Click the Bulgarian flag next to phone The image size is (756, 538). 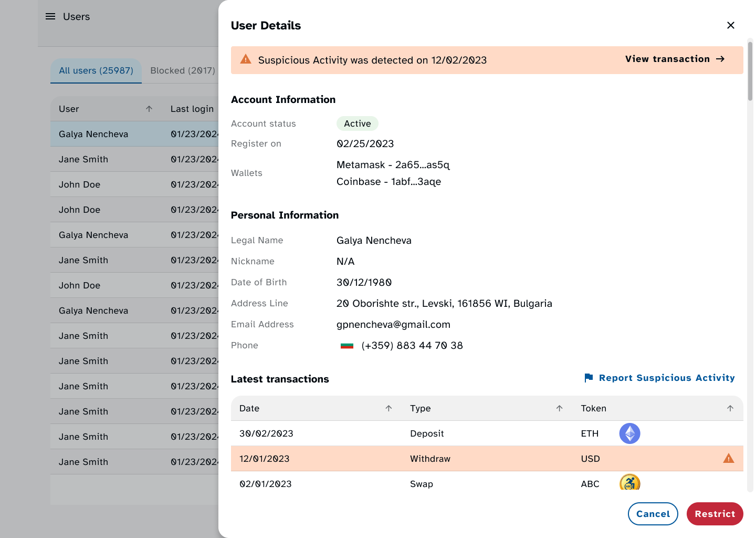(347, 346)
